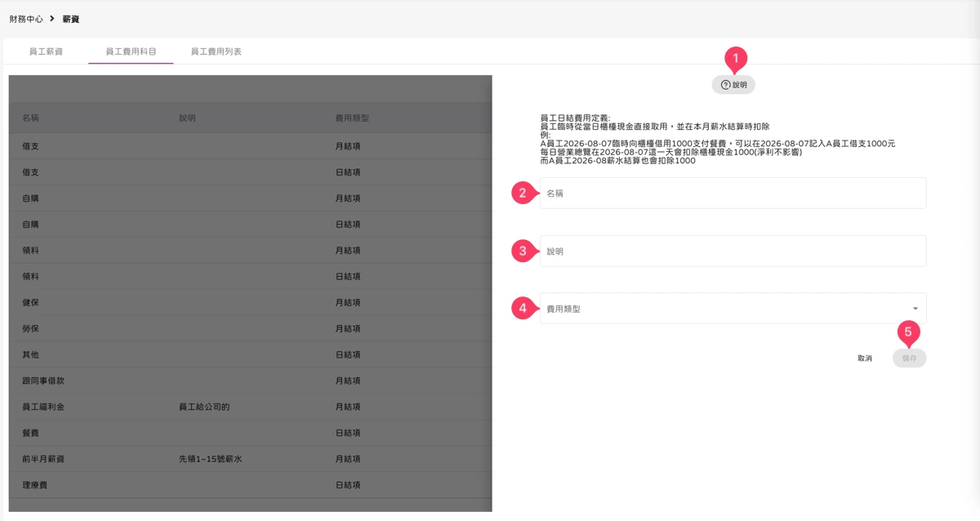This screenshot has height=521, width=980.
Task: Select the 前半月薪資 name cell
Action: 43,459
